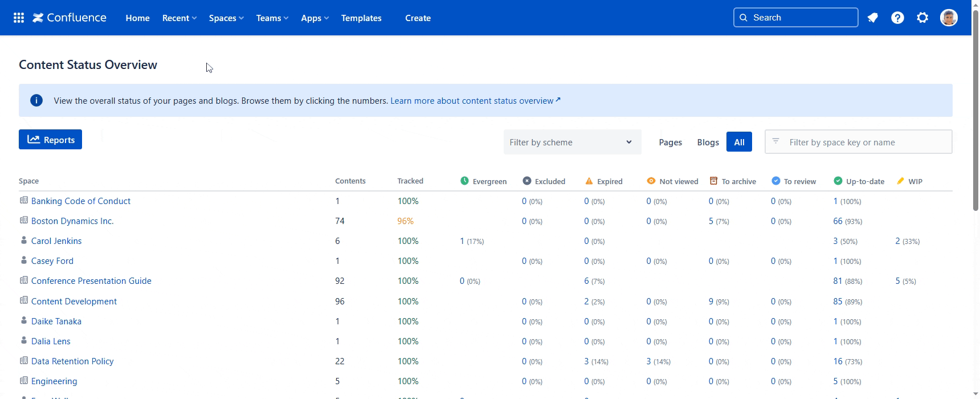Screen dimensions: 980x399
Task: Open the Filter by scheme dropdown
Action: coord(571,142)
